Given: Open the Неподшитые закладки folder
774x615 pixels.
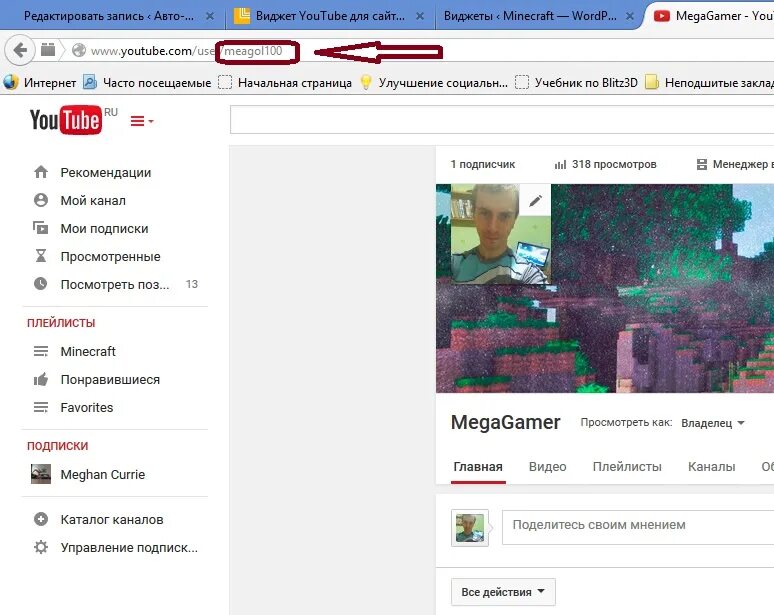Looking at the screenshot, I should coord(709,82).
